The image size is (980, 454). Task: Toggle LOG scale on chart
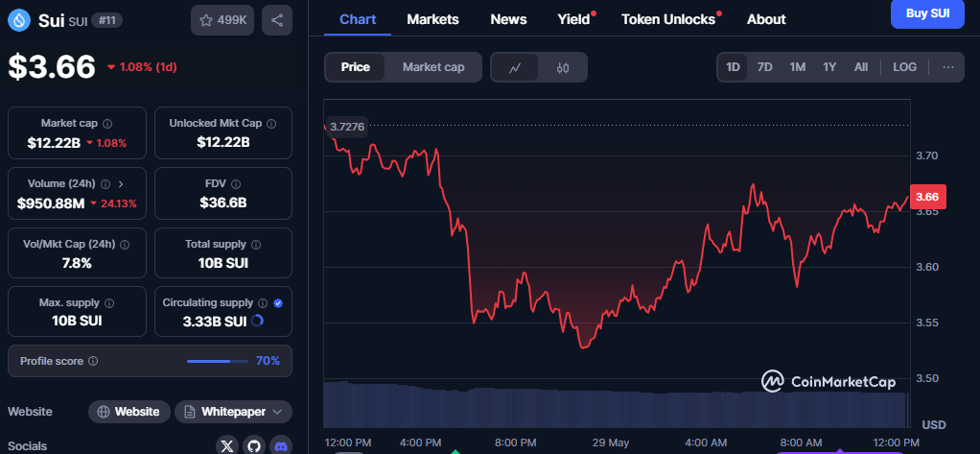[x=904, y=67]
